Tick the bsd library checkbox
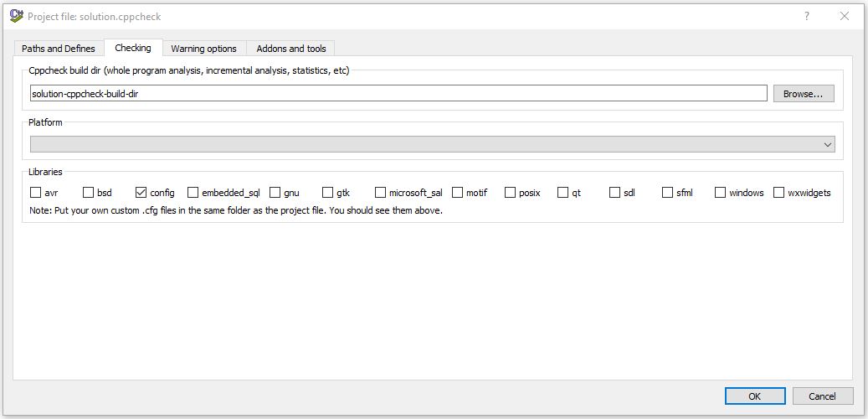The image size is (868, 419). (88, 192)
